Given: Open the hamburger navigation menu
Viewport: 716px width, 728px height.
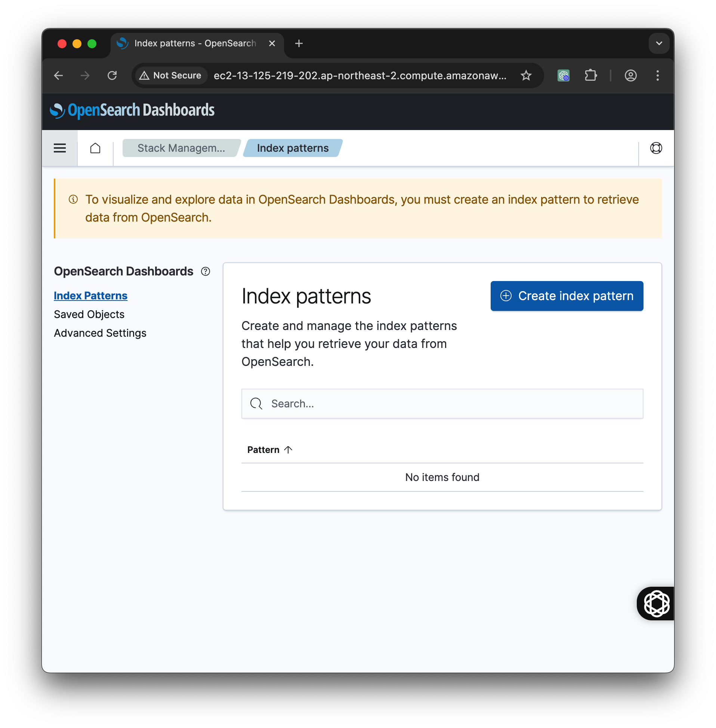Looking at the screenshot, I should pos(60,148).
